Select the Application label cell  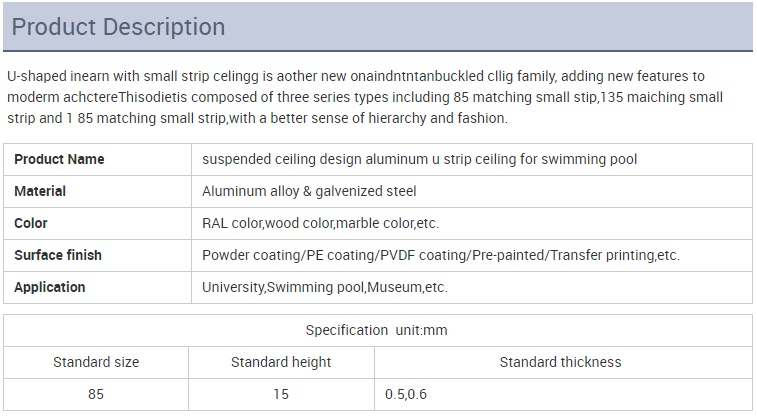point(50,287)
